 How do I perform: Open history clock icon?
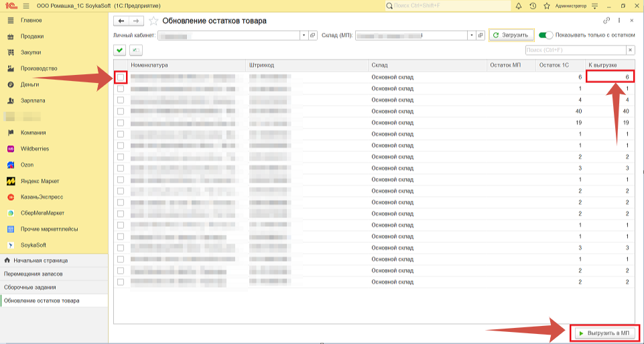pos(532,6)
